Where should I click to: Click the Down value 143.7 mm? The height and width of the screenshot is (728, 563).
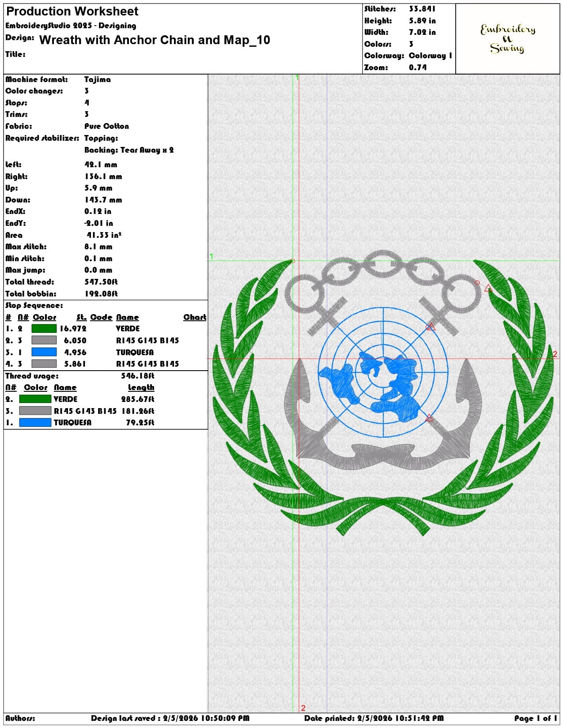[103, 200]
